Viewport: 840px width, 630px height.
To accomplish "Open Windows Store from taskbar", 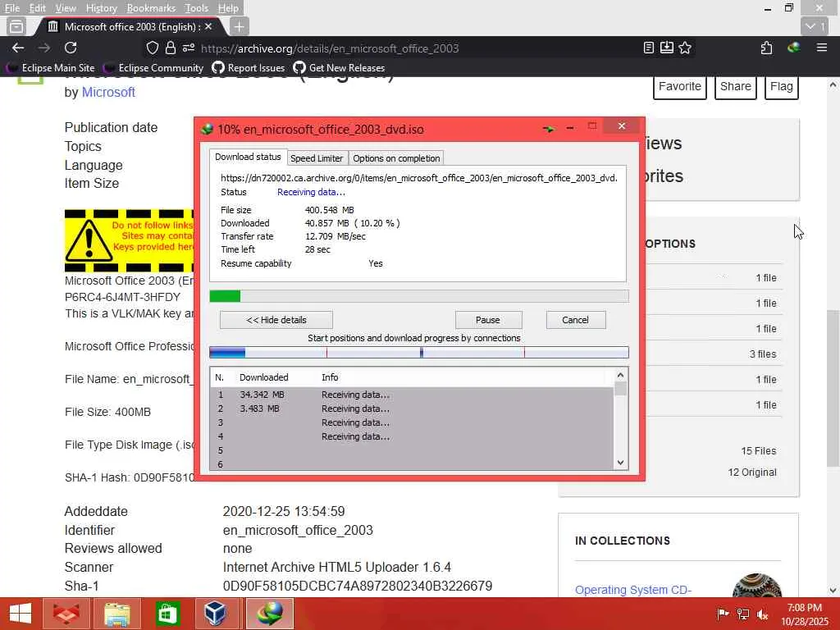I will (167, 614).
